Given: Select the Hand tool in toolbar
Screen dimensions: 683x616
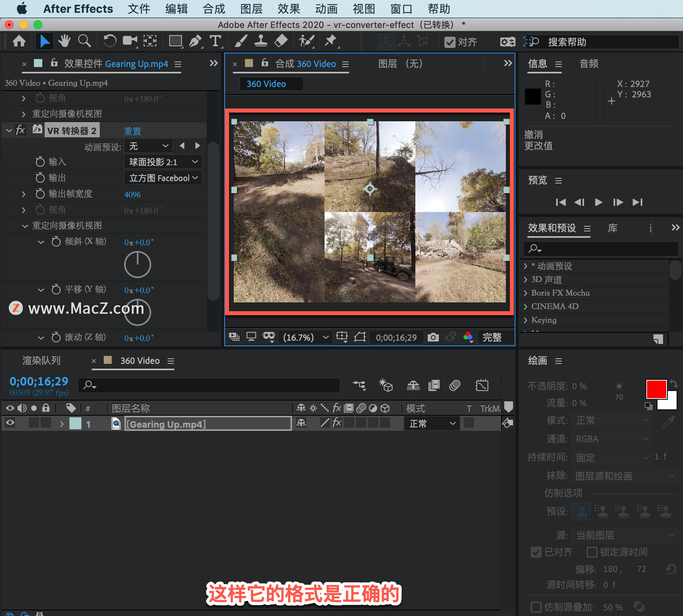Looking at the screenshot, I should 64,41.
